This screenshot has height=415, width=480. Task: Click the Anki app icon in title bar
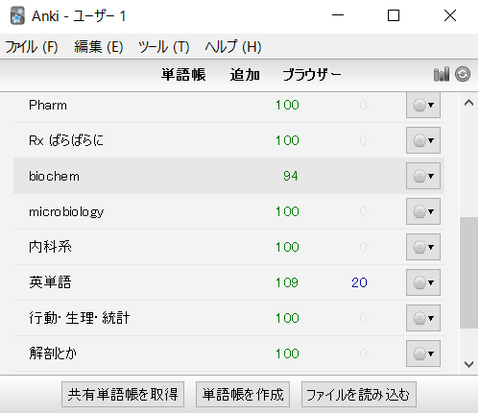point(17,16)
